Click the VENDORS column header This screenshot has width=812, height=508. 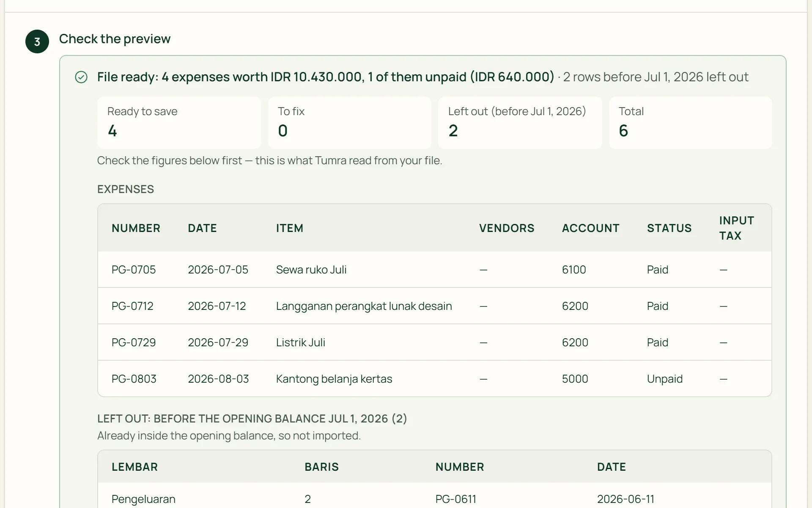pos(507,228)
